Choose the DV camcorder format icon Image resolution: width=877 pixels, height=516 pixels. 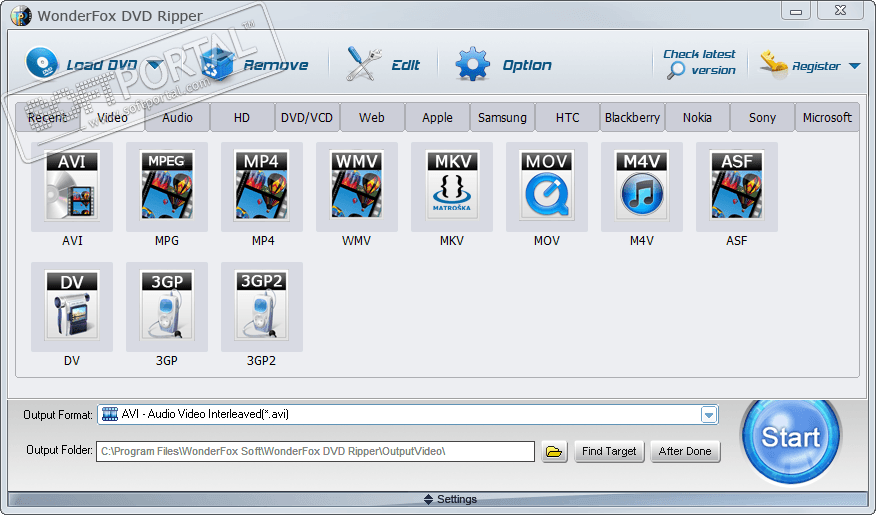(72, 307)
